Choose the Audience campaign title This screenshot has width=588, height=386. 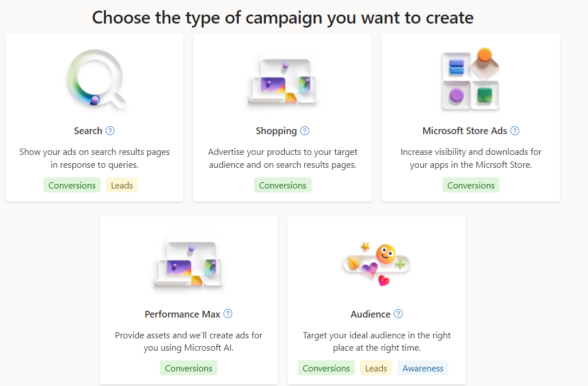[x=371, y=314]
